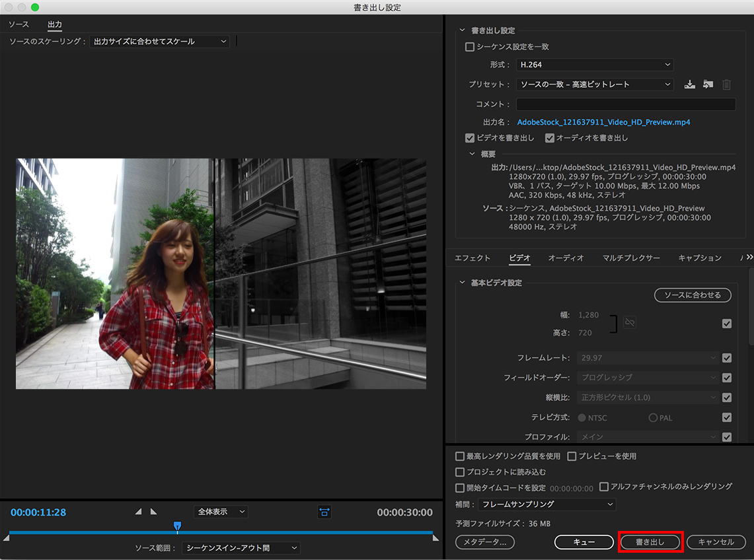The image size is (754, 560).
Task: Open the オーディオ tab
Action: [566, 258]
